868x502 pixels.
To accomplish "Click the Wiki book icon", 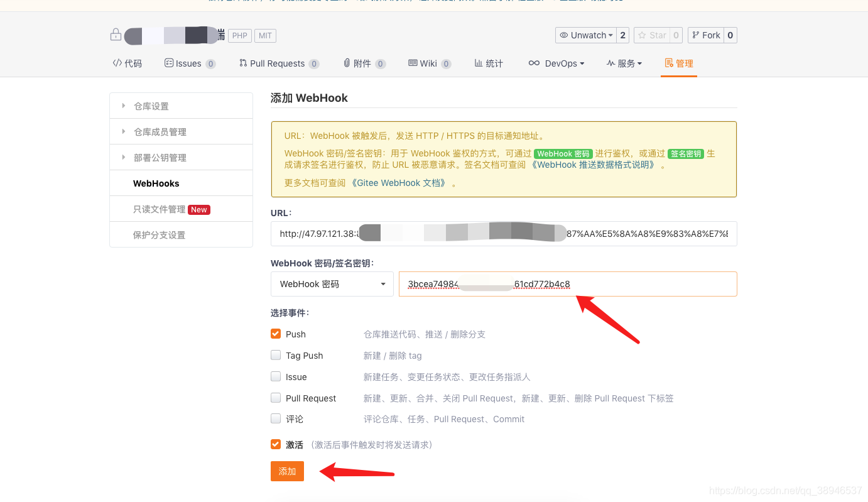I will tap(413, 63).
